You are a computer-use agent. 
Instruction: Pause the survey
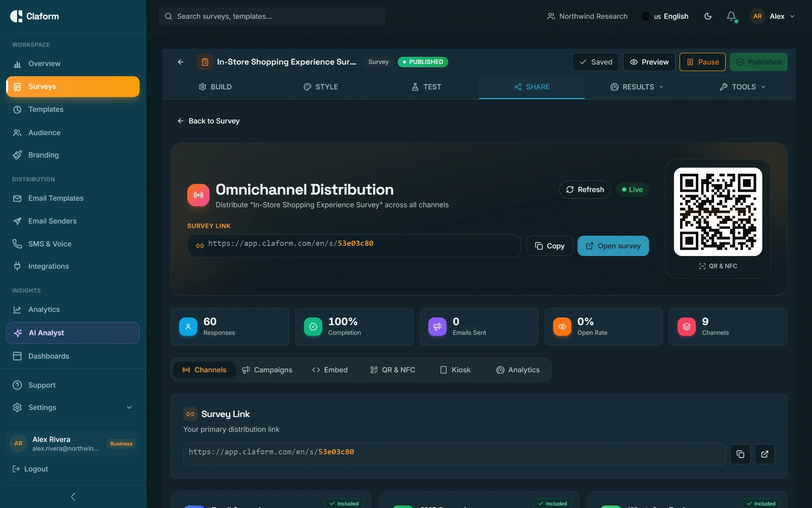point(702,62)
